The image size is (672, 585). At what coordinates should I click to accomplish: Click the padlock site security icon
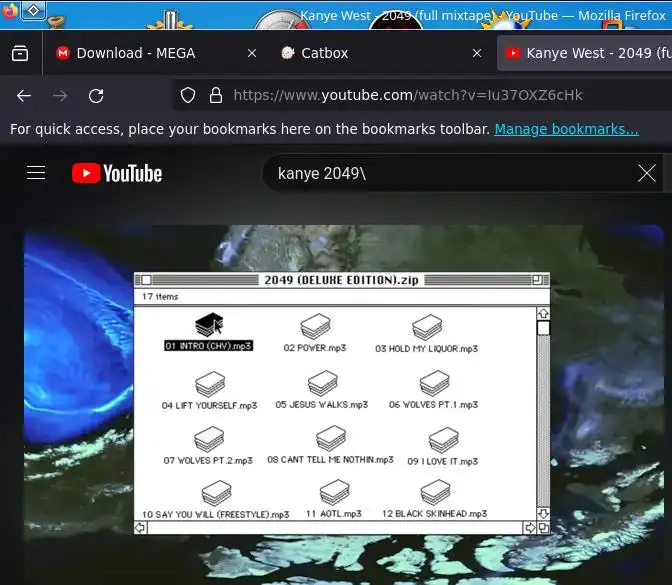[216, 95]
